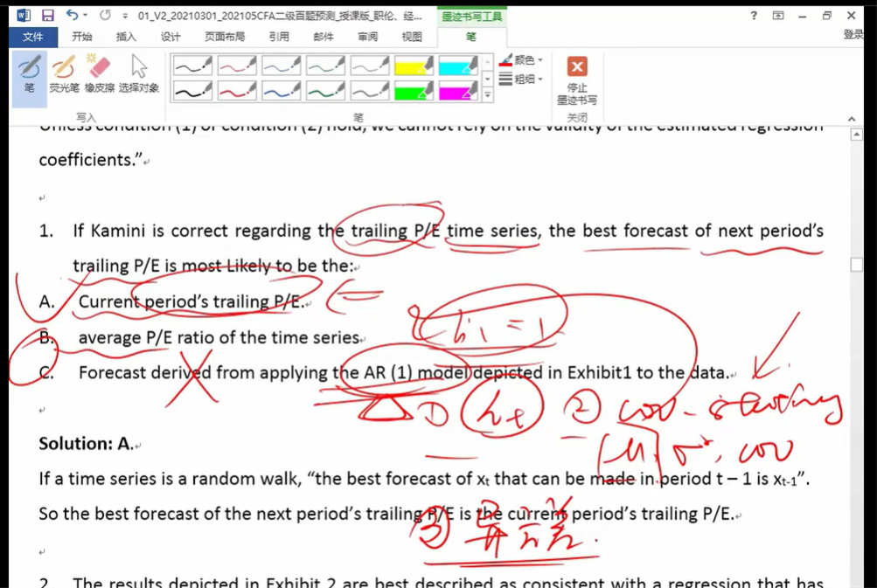
Task: Pick the thick black pen style
Action: 192,91
